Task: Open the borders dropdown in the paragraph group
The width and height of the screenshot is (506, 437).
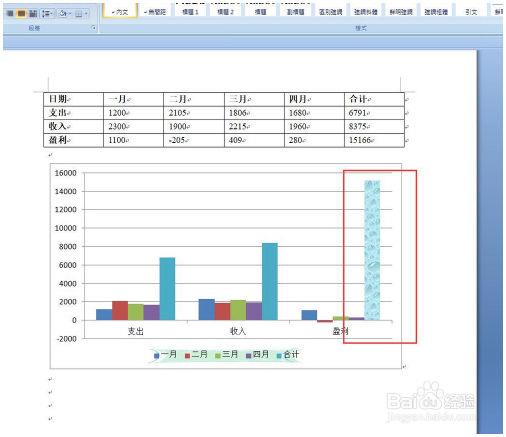Action: [x=81, y=13]
